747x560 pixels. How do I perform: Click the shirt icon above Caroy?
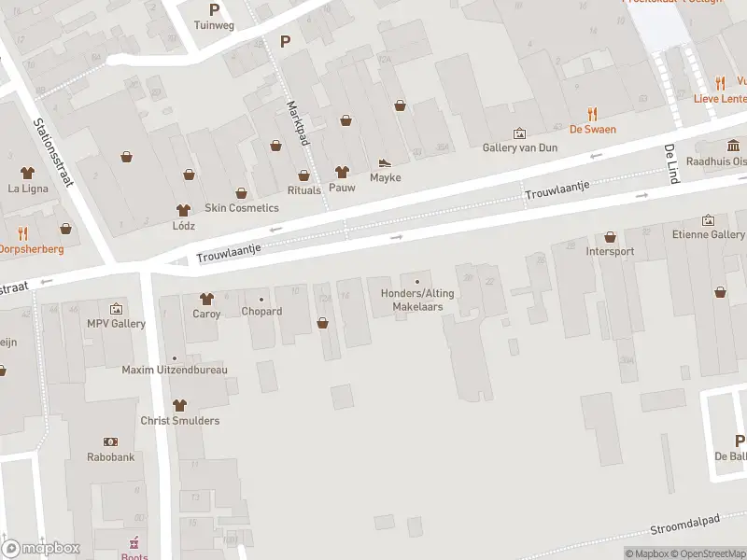(x=206, y=299)
